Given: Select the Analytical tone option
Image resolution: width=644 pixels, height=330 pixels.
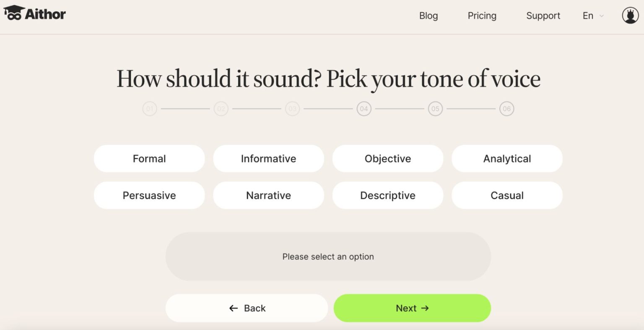Looking at the screenshot, I should pyautogui.click(x=507, y=159).
